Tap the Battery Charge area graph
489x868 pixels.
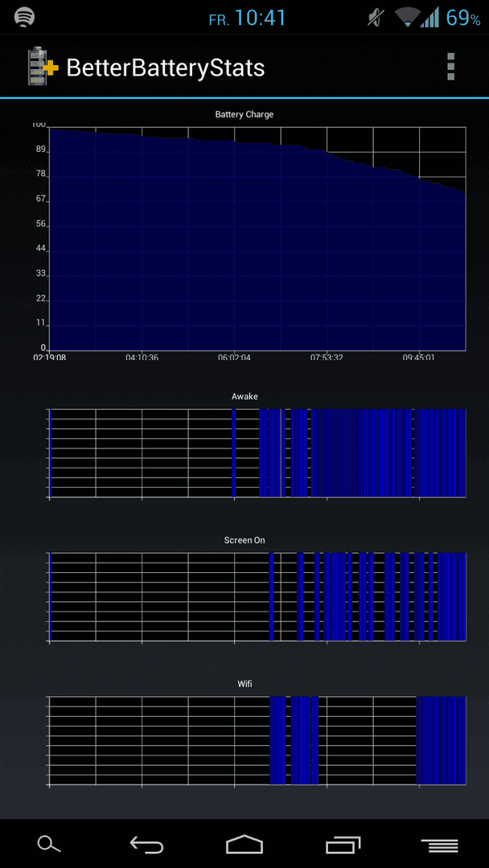(257, 240)
